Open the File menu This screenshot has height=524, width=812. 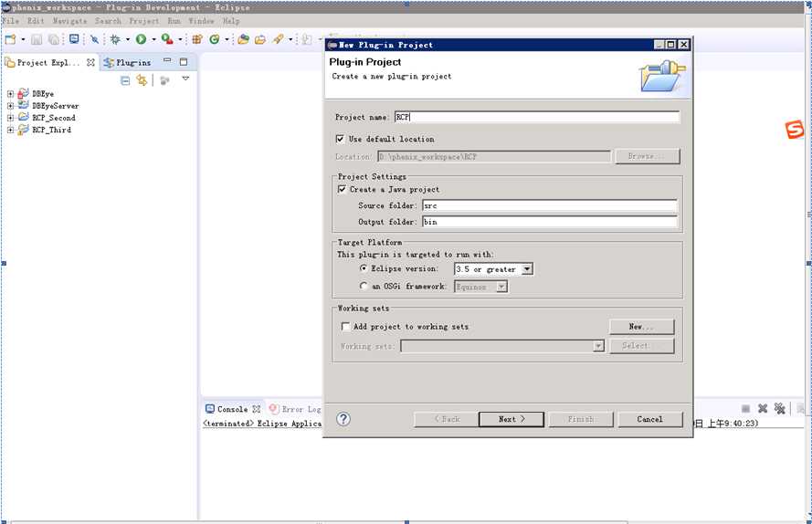coord(10,21)
